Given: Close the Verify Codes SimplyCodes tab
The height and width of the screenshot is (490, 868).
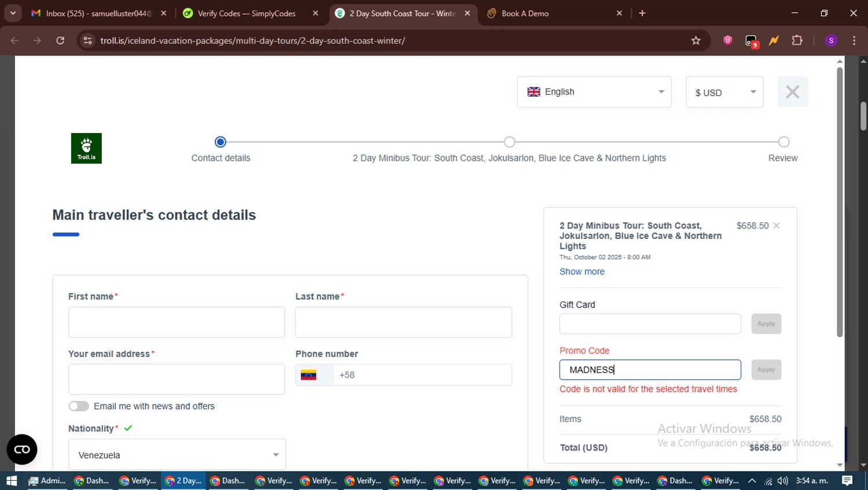Looking at the screenshot, I should click(x=315, y=13).
